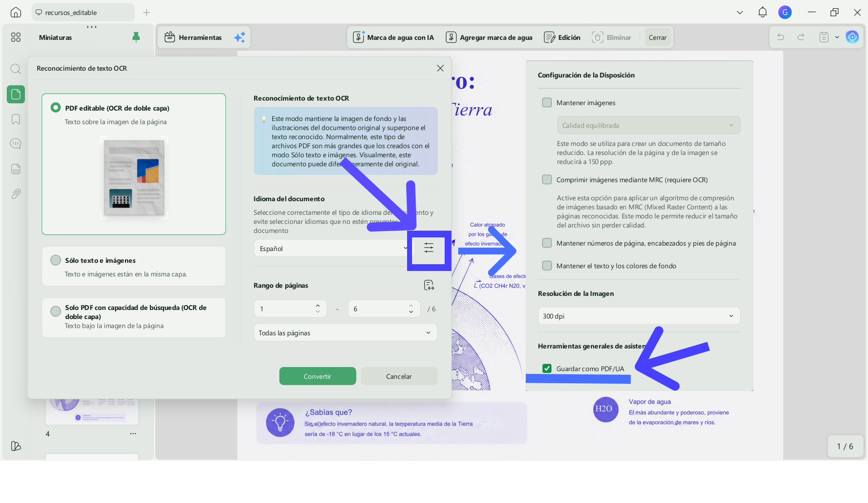Select Agregar marca de agua

tap(489, 37)
